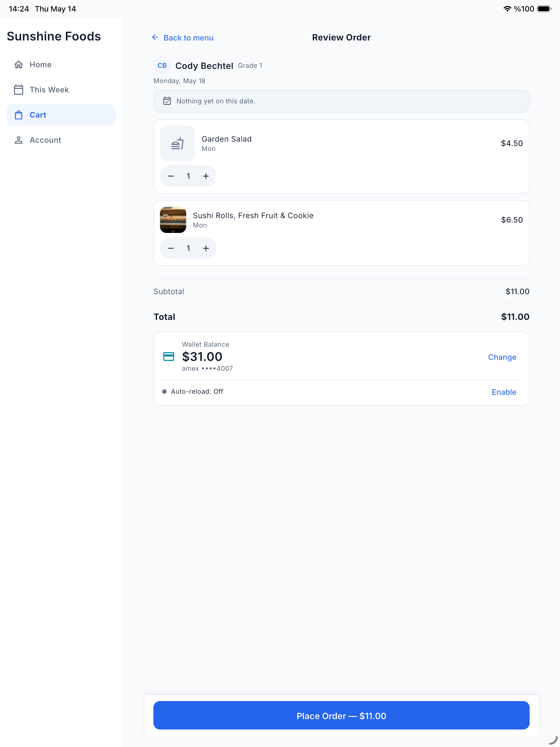The height and width of the screenshot is (747, 560).
Task: Click Sushi Rolls, Fresh Fruit & Cookie text
Action: pos(253,215)
